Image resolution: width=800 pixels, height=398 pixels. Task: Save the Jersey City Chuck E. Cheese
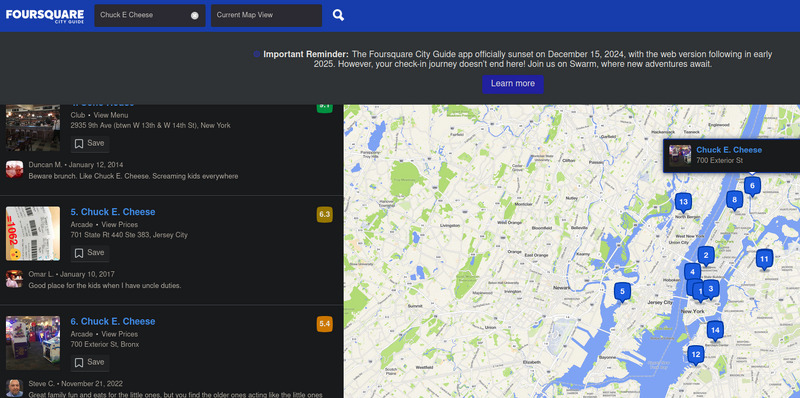[x=90, y=253]
